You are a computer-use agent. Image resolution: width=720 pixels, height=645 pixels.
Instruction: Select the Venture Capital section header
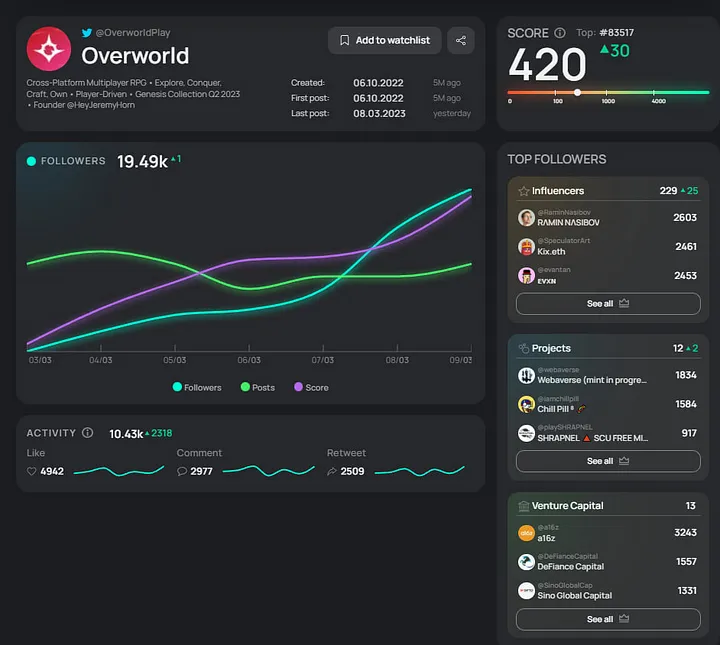pyautogui.click(x=567, y=506)
